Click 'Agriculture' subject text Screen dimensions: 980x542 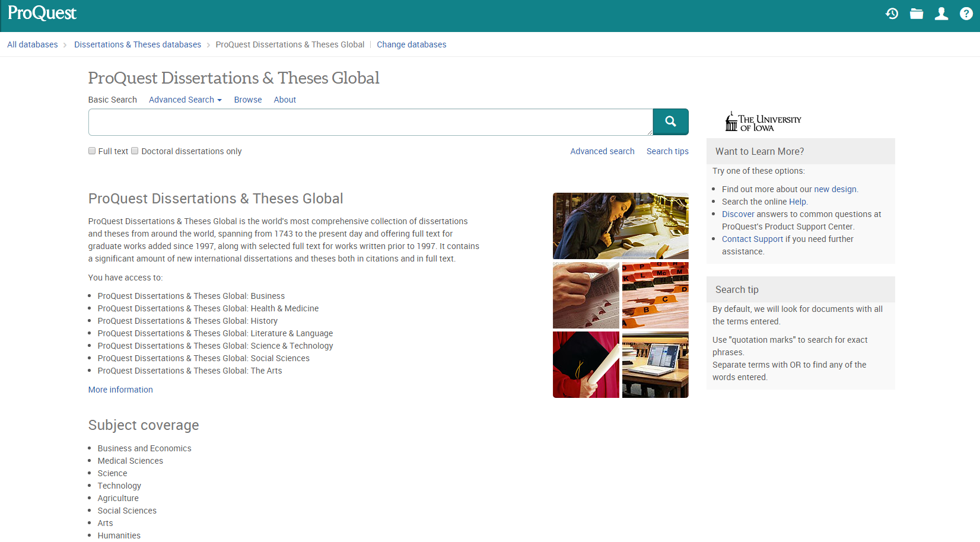[x=118, y=498]
